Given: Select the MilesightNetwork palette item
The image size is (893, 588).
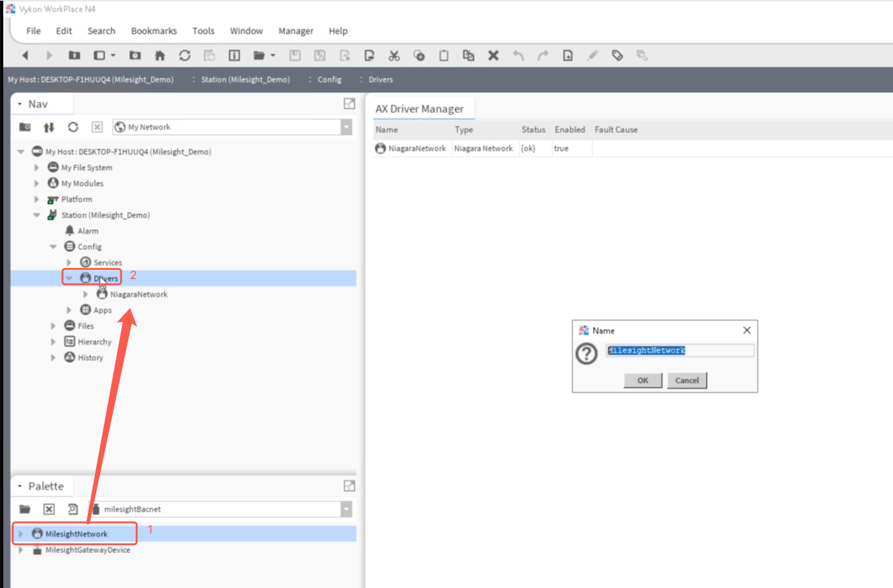Looking at the screenshot, I should [76, 534].
